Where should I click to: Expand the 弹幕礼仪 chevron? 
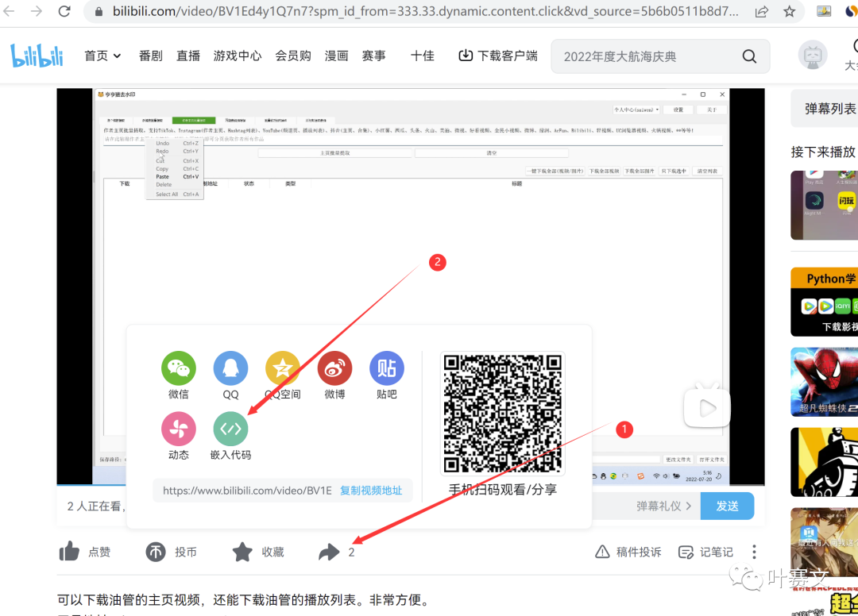coord(688,506)
